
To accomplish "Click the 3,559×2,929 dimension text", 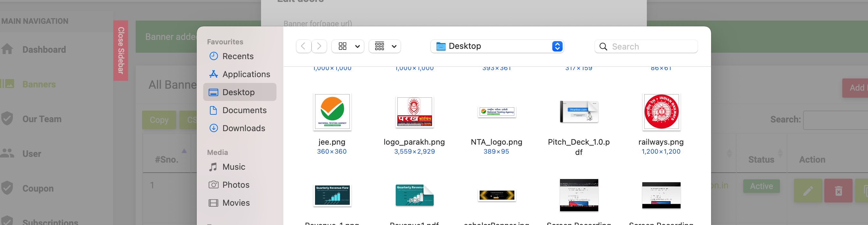I will (414, 152).
